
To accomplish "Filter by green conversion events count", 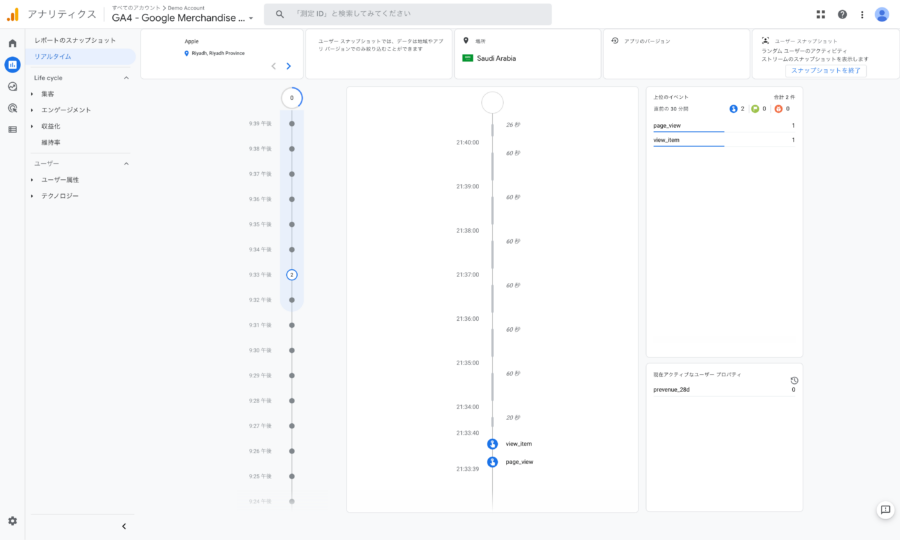I will click(759, 108).
